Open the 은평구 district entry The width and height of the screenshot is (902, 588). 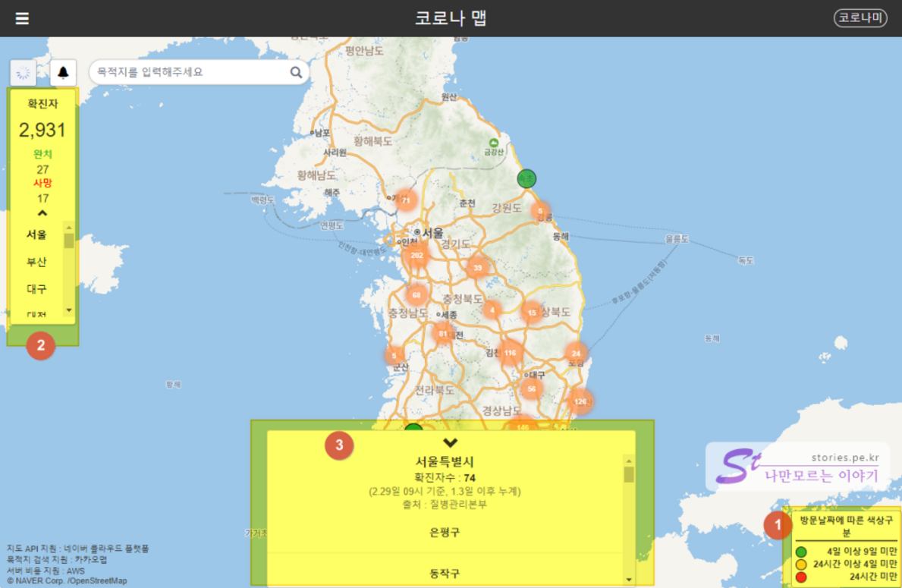pyautogui.click(x=445, y=533)
